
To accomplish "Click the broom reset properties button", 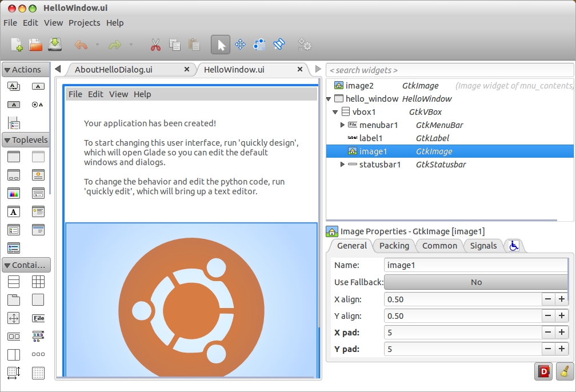I will coord(565,371).
